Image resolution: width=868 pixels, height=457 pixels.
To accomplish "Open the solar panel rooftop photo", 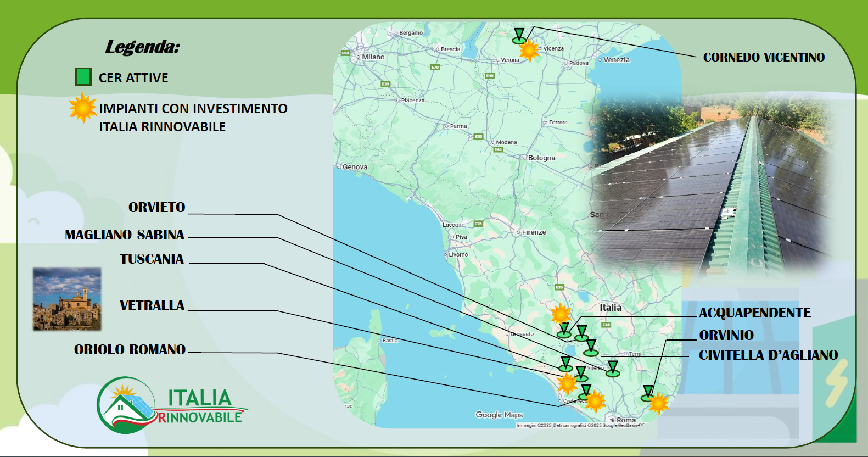I will point(714,187).
